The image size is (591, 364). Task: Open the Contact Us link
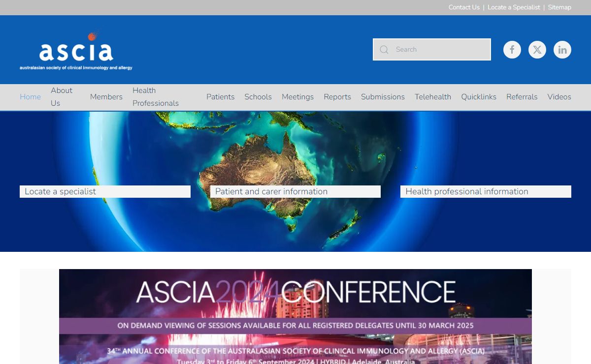463,7
